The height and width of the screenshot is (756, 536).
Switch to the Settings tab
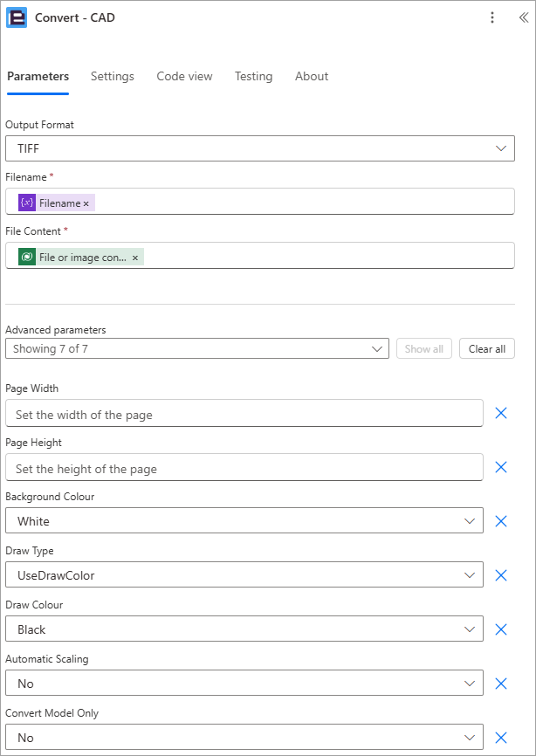tap(113, 76)
